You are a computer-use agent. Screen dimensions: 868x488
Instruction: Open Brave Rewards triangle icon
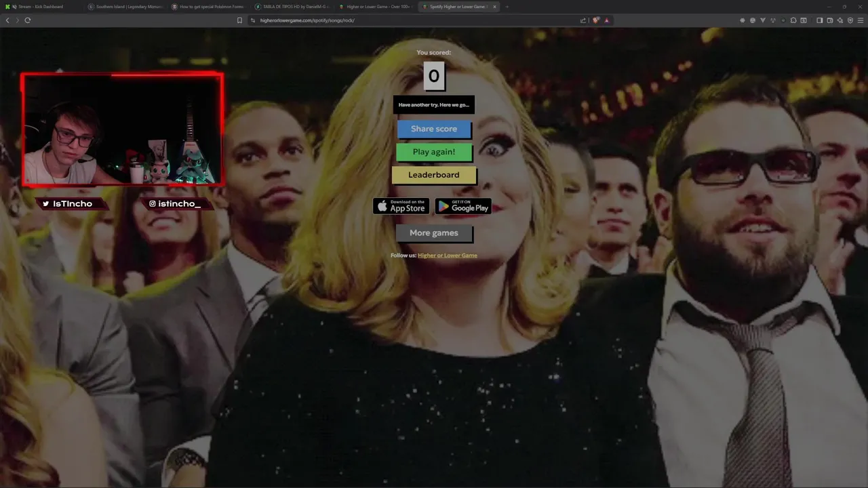coord(606,20)
